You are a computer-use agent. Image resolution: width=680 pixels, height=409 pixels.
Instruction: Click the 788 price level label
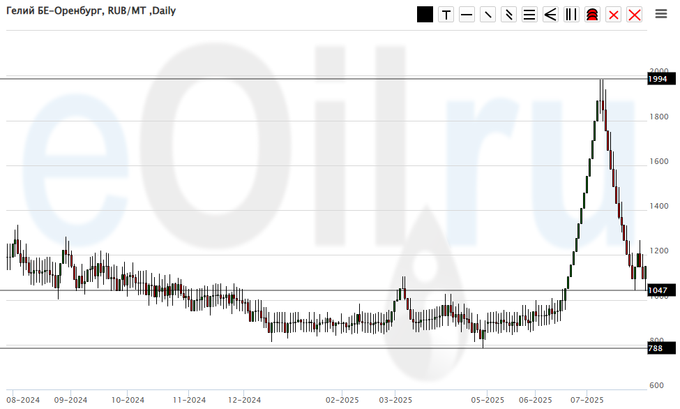pyautogui.click(x=655, y=348)
